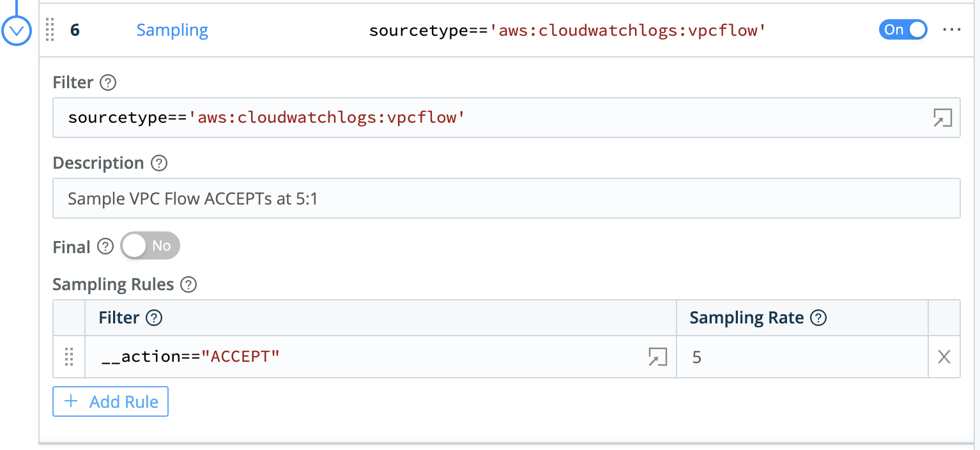Click the Filter column header help icon
The image size is (980, 450).
[x=155, y=317]
